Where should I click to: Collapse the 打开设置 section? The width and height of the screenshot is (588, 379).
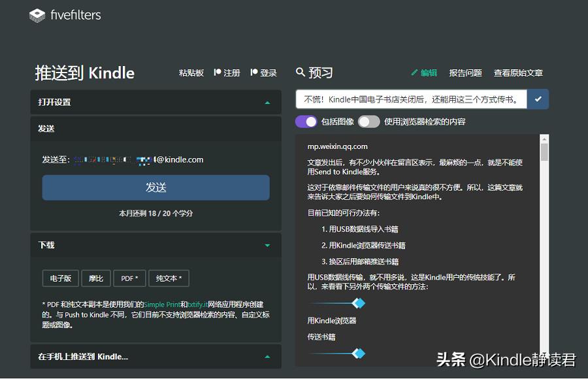267,102
